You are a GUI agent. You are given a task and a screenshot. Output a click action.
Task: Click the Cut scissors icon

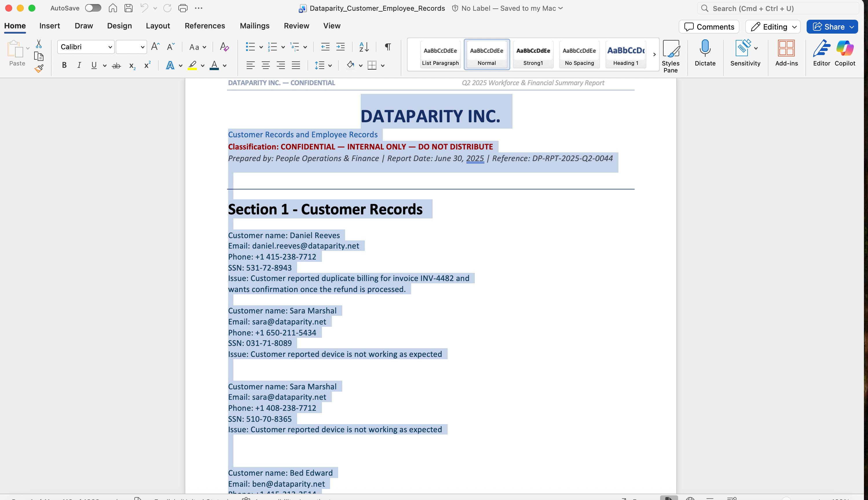(x=39, y=44)
